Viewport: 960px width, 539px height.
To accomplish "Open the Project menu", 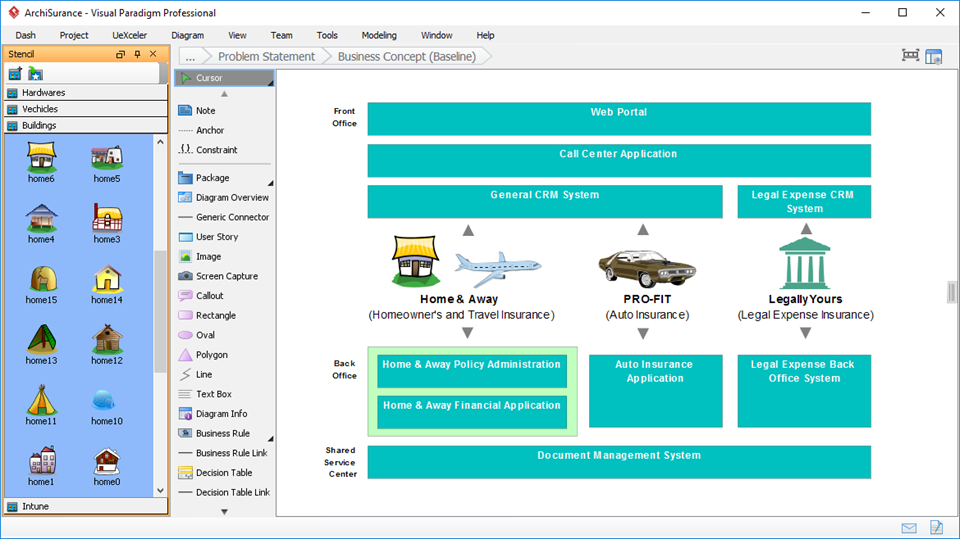I will (74, 36).
